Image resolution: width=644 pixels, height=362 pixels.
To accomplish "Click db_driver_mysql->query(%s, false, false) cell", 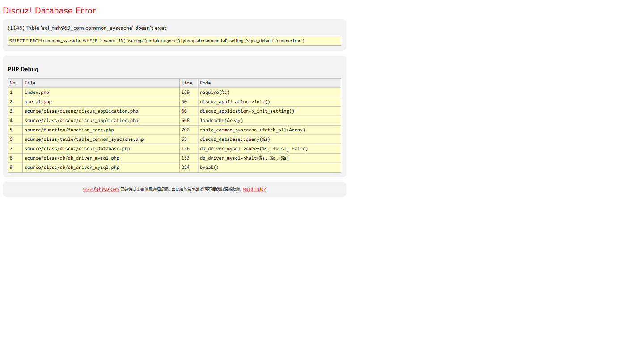I will (270, 149).
